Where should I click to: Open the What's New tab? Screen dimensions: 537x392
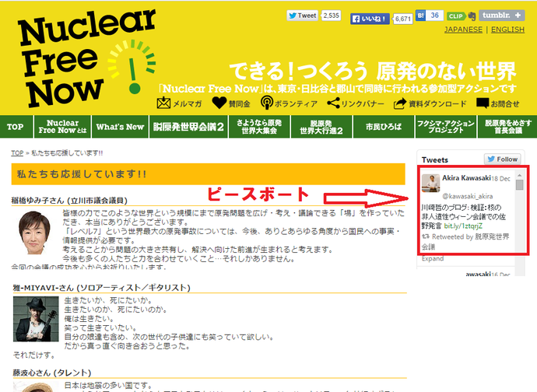[120, 127]
